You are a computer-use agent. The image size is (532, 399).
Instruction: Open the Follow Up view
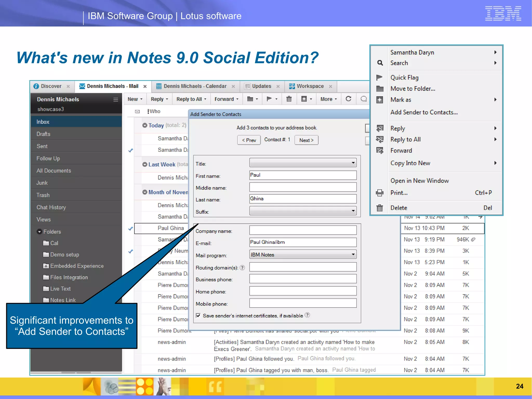[x=76, y=159]
